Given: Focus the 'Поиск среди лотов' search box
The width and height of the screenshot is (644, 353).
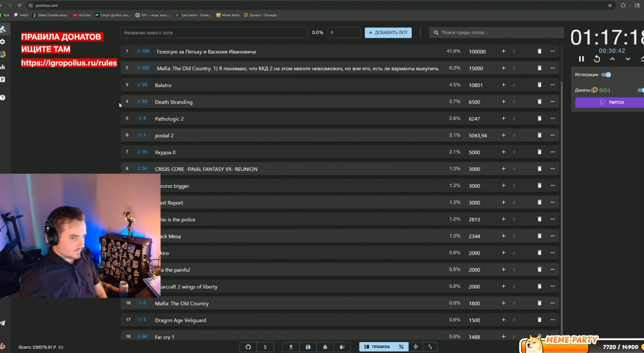Looking at the screenshot, I should [496, 33].
